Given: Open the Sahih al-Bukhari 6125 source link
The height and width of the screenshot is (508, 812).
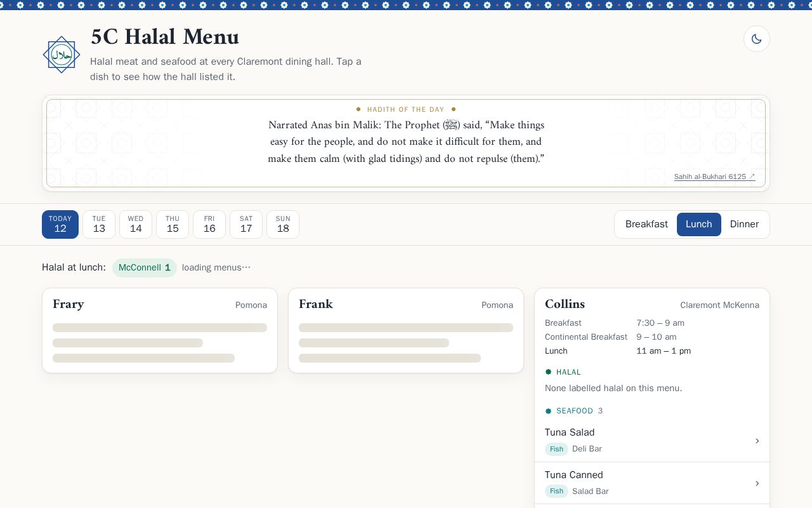Looking at the screenshot, I should (x=714, y=177).
